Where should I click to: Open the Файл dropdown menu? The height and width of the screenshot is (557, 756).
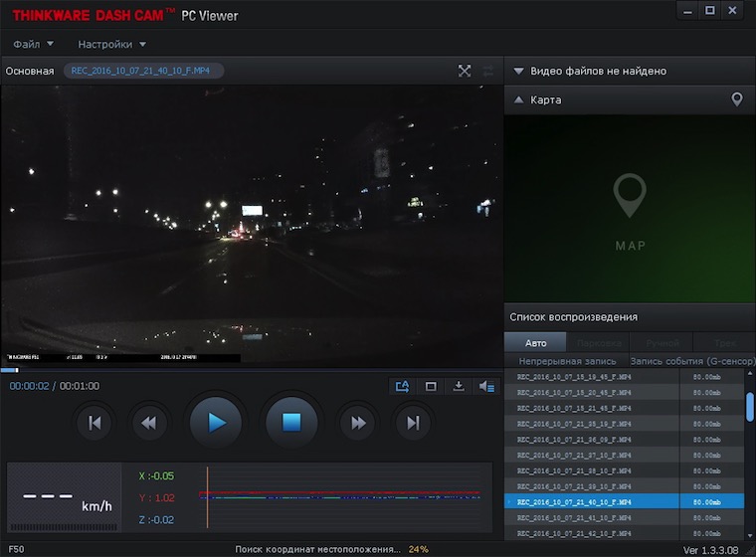pyautogui.click(x=34, y=44)
